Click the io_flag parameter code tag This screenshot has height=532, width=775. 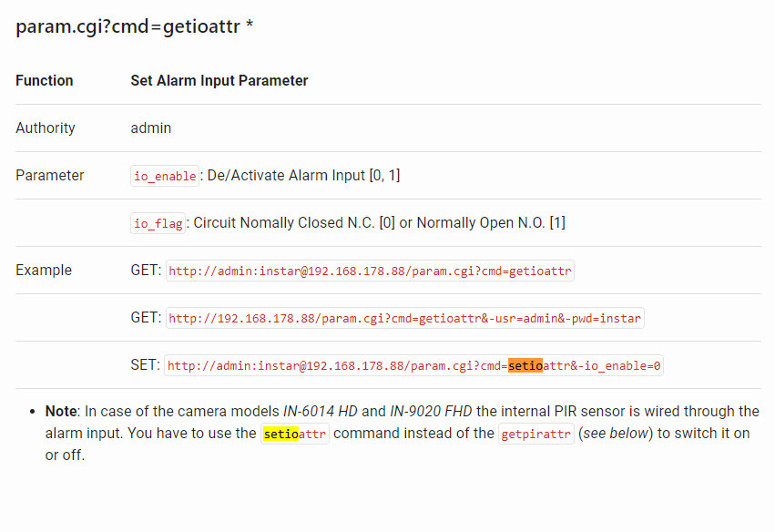(158, 223)
